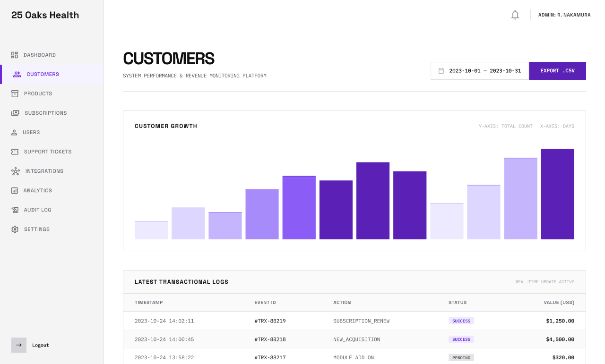
Task: Select the Support Tickets ticket icon
Action: [15, 152]
